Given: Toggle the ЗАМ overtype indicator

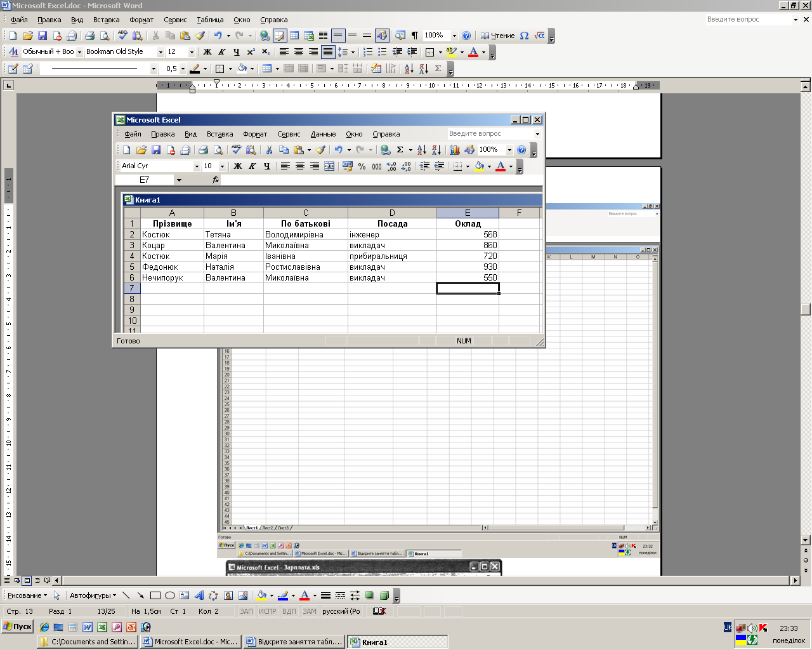Looking at the screenshot, I should tap(310, 611).
